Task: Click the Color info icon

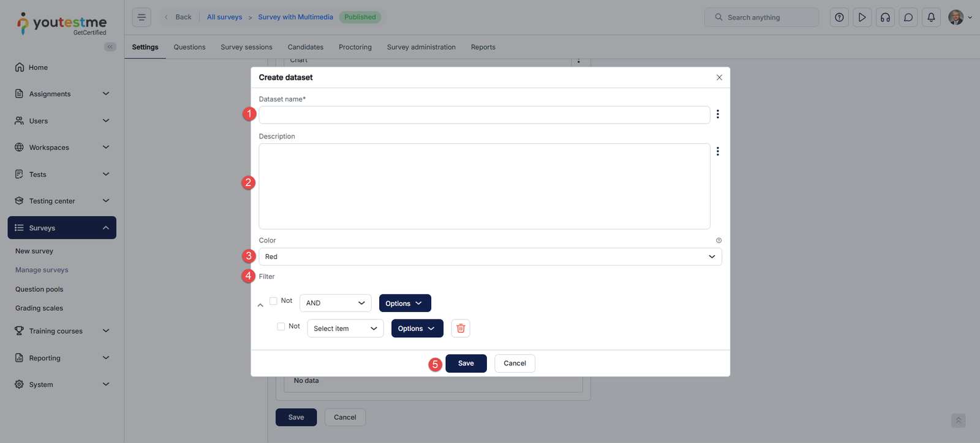Action: pyautogui.click(x=718, y=240)
